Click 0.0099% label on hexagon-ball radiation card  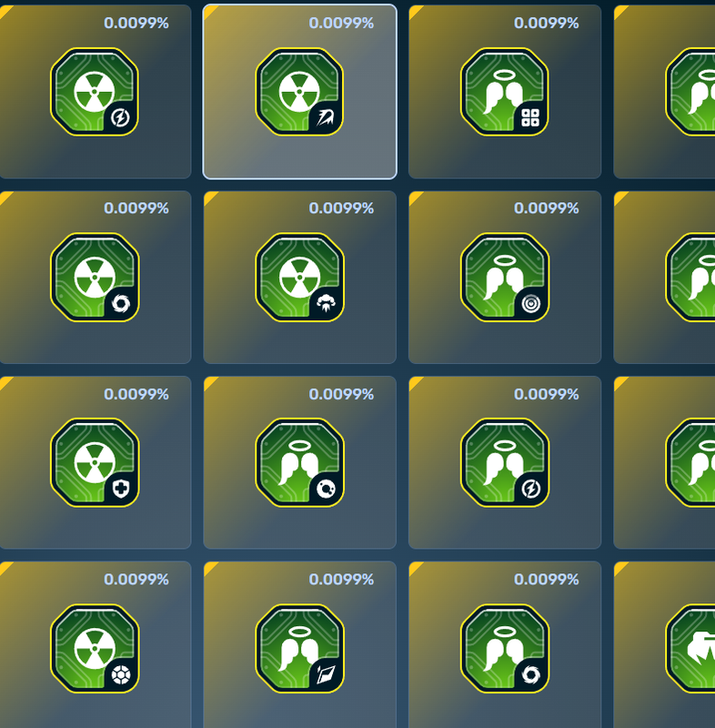136,580
